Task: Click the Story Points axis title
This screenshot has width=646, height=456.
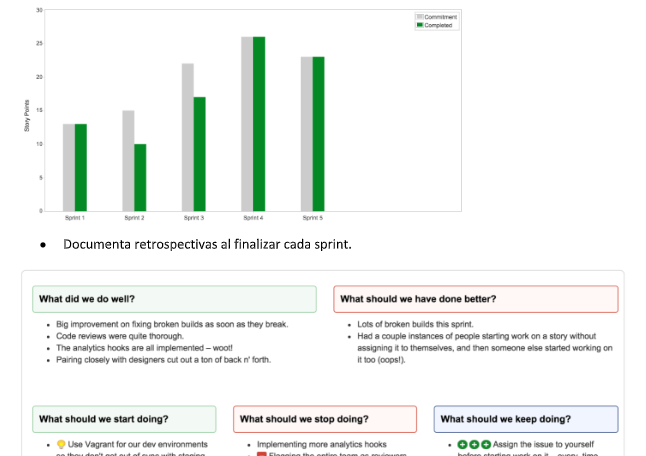Action: tap(27, 116)
